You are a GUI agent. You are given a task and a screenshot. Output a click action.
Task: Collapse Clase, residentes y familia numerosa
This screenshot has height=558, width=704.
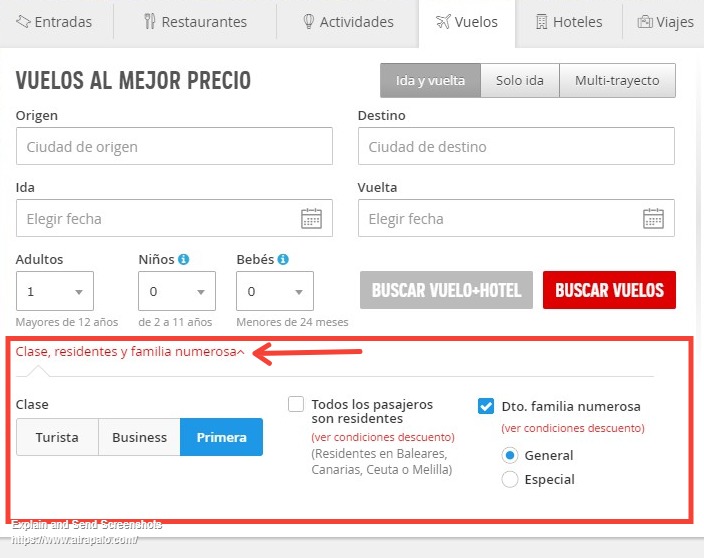[x=130, y=351]
